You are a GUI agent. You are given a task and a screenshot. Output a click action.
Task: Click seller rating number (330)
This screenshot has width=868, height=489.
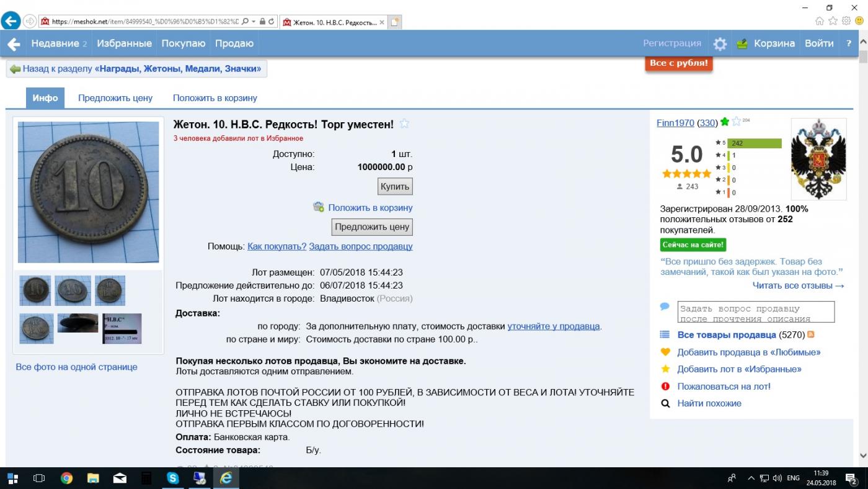click(707, 123)
